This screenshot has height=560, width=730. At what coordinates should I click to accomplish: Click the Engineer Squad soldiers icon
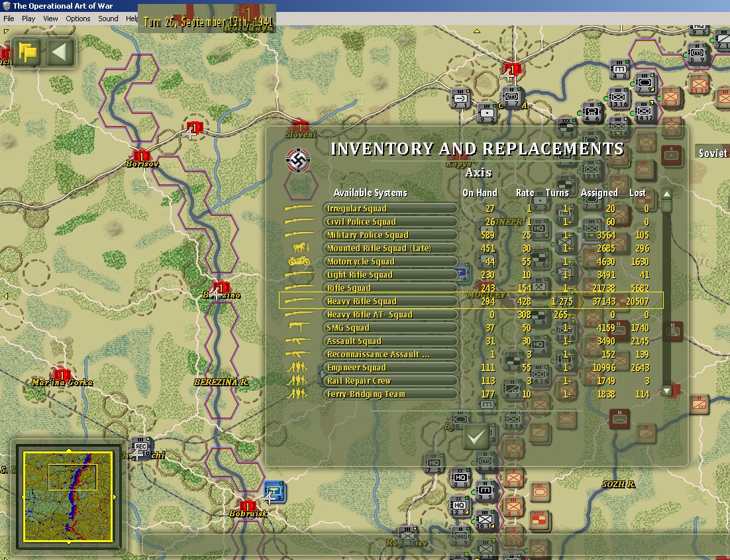(297, 368)
